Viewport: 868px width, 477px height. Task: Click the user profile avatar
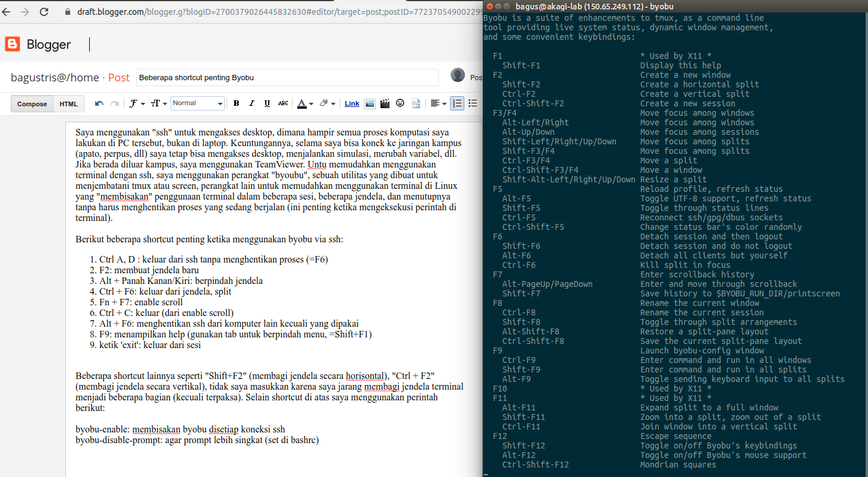pyautogui.click(x=458, y=75)
